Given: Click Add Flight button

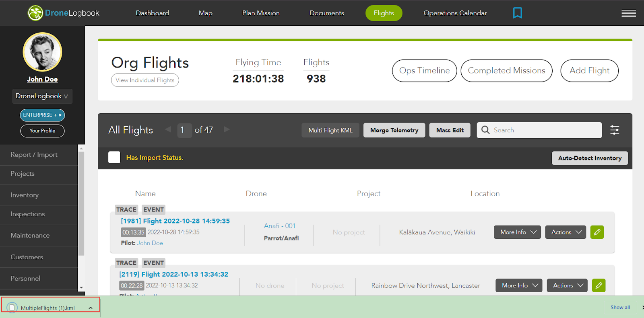Looking at the screenshot, I should [590, 71].
